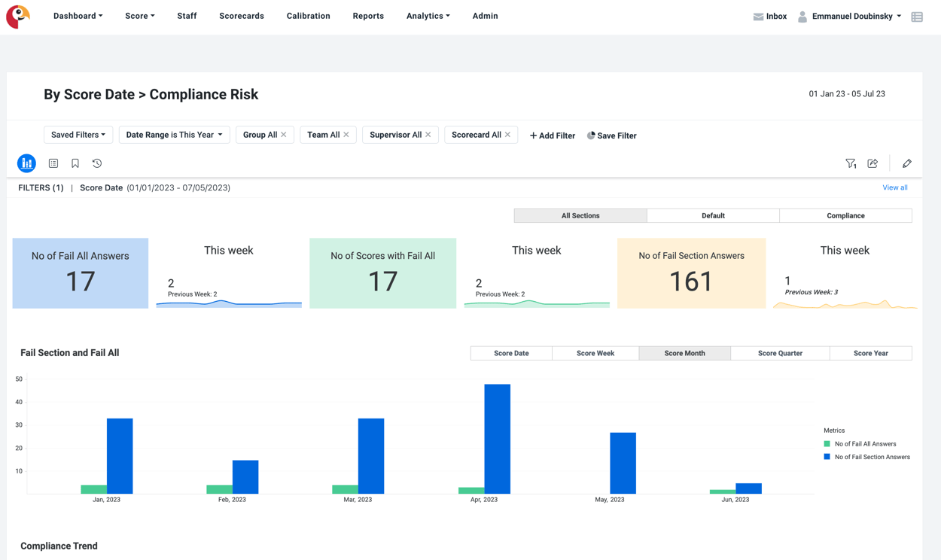941x560 pixels.
Task: Click the filter funnel icon
Action: click(x=851, y=163)
